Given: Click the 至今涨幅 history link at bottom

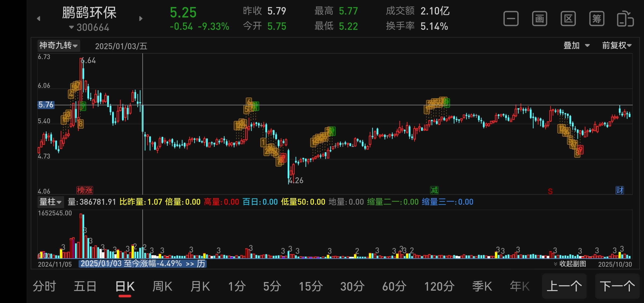Looking at the screenshot, I should point(142,264).
